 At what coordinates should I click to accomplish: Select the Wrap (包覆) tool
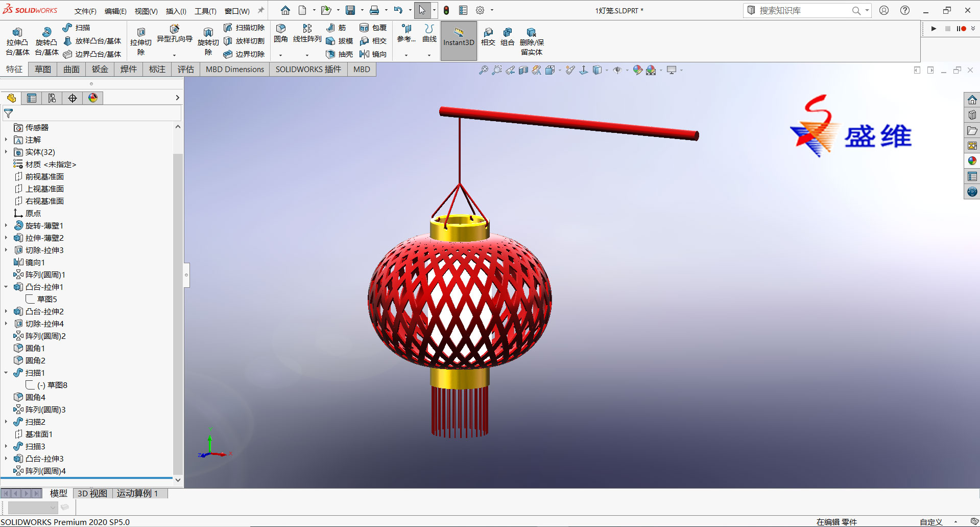(x=373, y=28)
